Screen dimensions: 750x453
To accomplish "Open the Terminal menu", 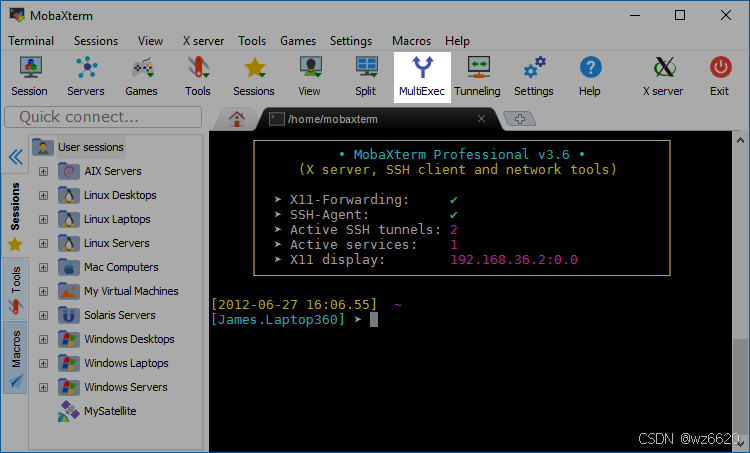I will tap(31, 41).
